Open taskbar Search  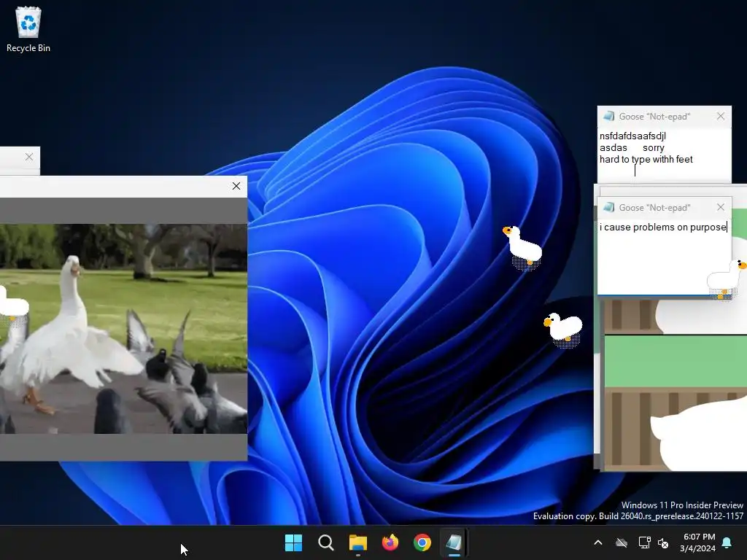tap(326, 542)
